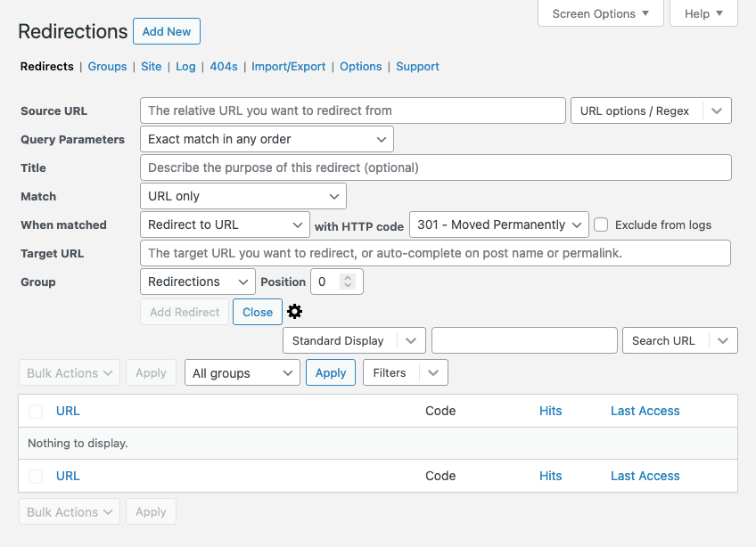Click the bottom Apply button beside Bulk Actions
This screenshot has height=547, width=756.
point(151,511)
